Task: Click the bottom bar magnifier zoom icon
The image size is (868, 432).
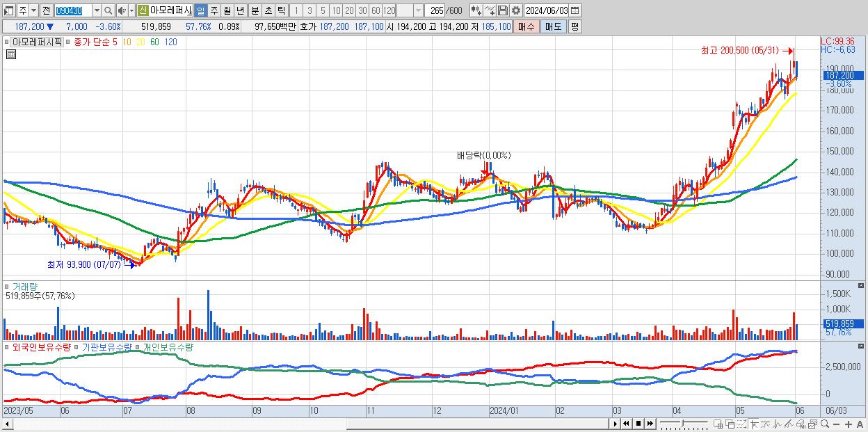Action: [825, 424]
